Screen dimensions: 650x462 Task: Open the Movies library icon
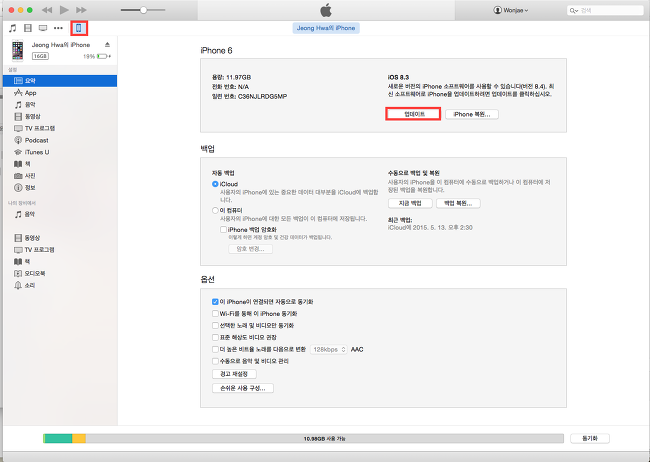28,28
